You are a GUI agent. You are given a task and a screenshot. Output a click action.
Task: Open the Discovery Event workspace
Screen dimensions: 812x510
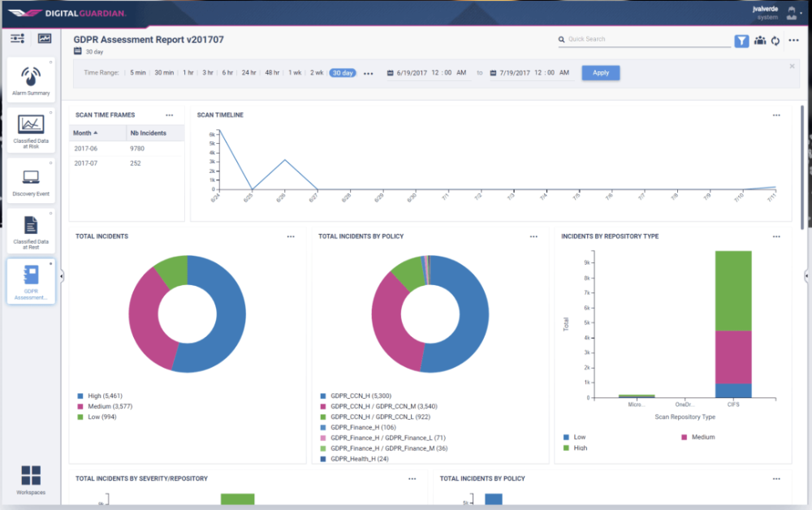(31, 181)
